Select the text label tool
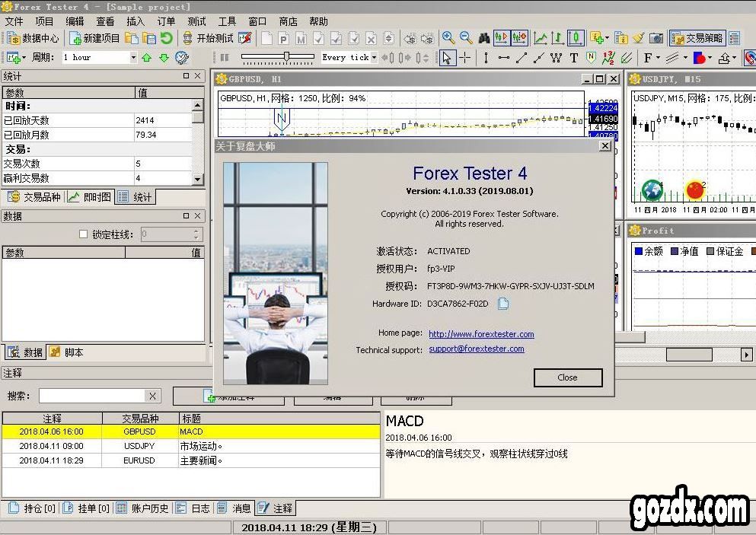Viewport: 756px width, 535px height. click(574, 58)
